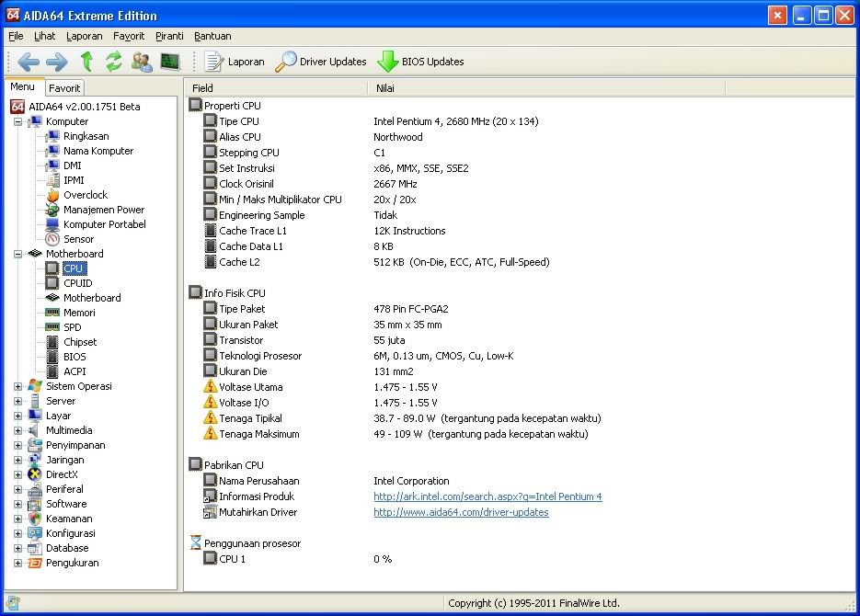860x616 pixels.
Task: Select the SPD module icon
Action: (x=52, y=327)
